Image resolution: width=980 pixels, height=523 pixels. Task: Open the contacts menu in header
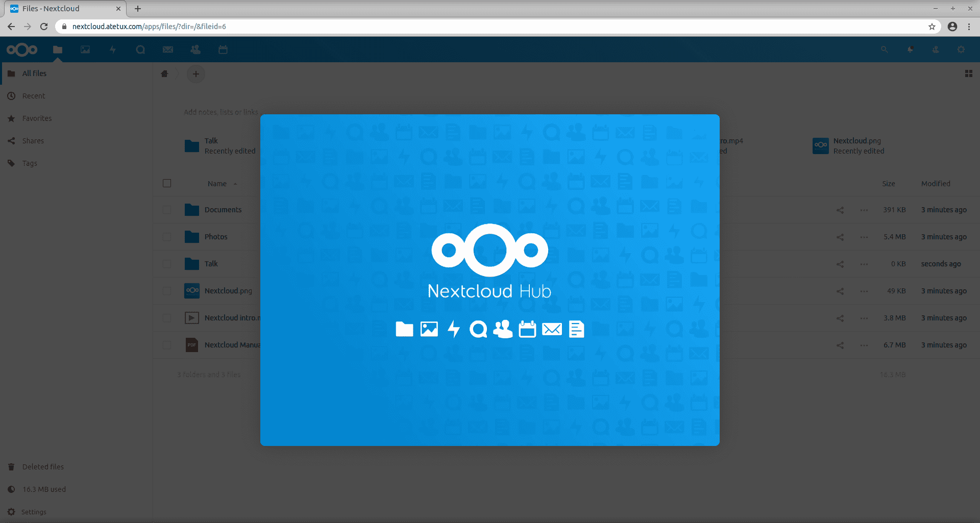[x=936, y=49]
